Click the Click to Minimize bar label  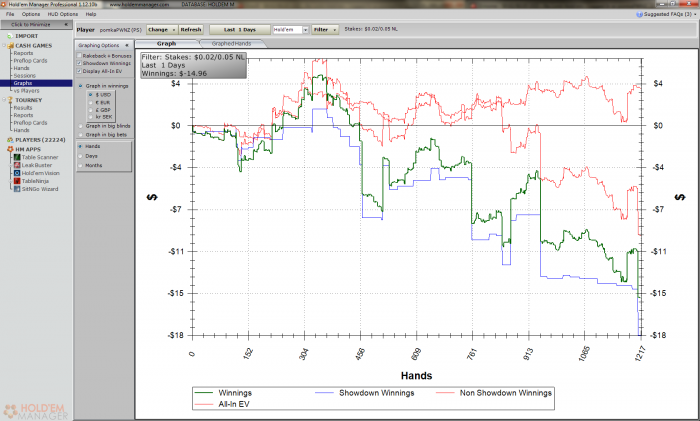[x=30, y=25]
